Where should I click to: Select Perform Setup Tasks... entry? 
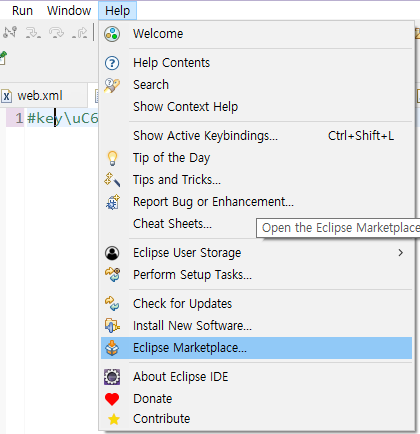(256, 275)
